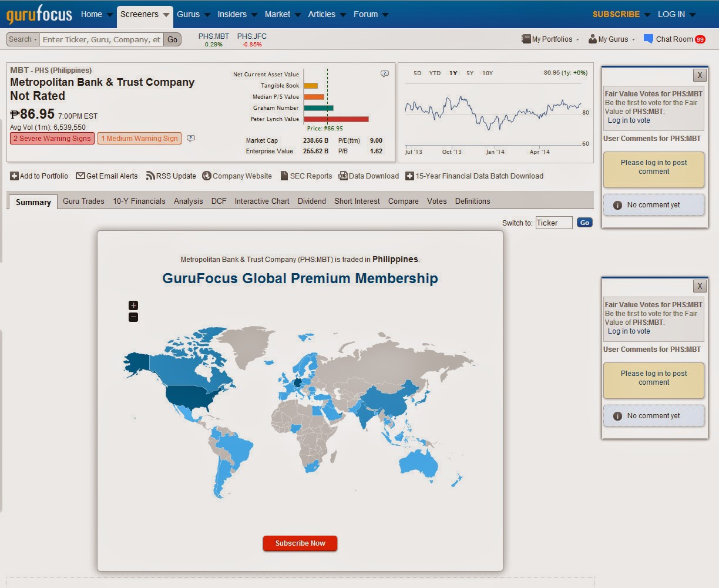The image size is (719, 588).
Task: Click the Get Email Alerts envelope icon
Action: (80, 176)
